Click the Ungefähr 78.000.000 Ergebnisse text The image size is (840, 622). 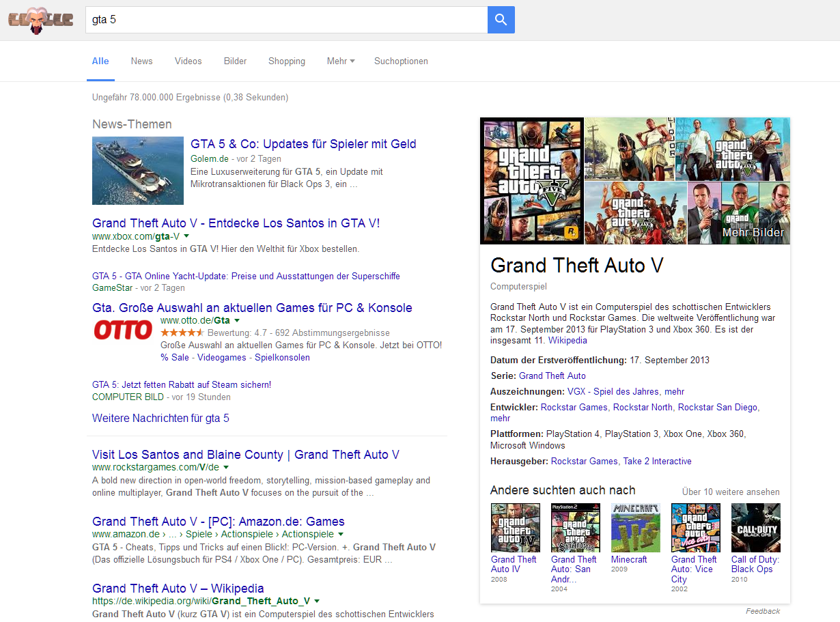coord(190,98)
